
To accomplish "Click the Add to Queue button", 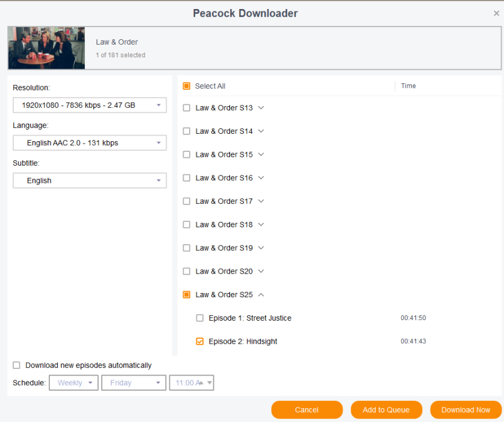I will click(387, 410).
